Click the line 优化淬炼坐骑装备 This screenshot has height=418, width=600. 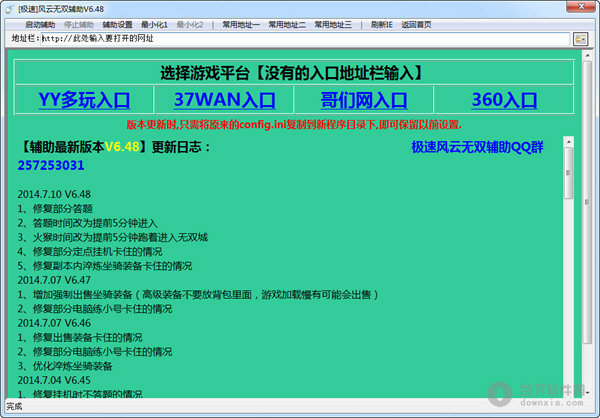click(x=65, y=366)
